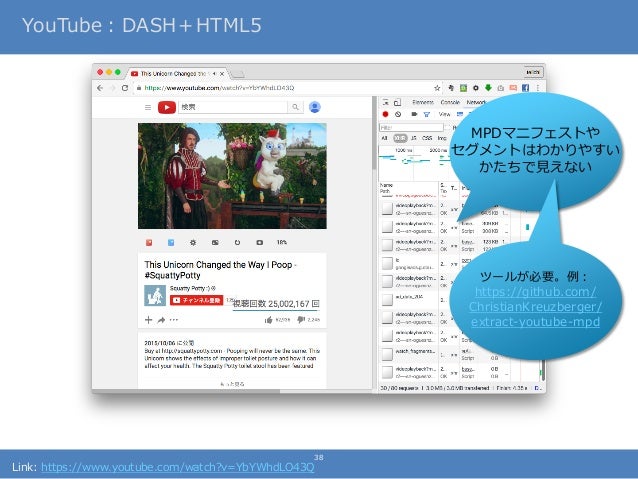Toggle the video capture screenshots icon

pos(414,114)
